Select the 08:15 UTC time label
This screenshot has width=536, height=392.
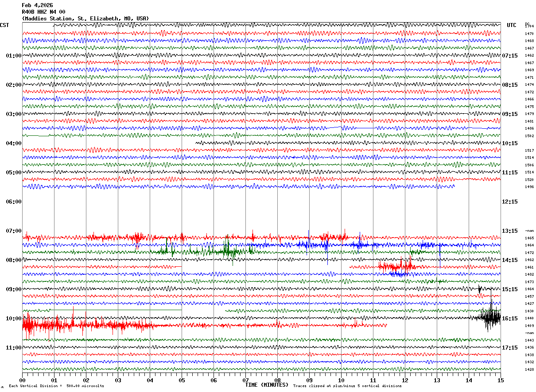[510, 85]
